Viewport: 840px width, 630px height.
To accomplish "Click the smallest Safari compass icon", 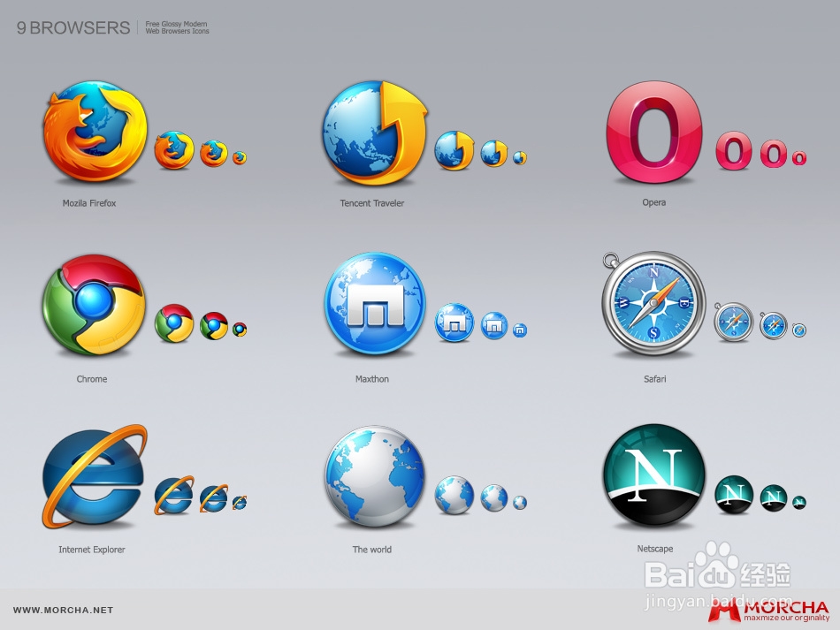I will coord(798,330).
